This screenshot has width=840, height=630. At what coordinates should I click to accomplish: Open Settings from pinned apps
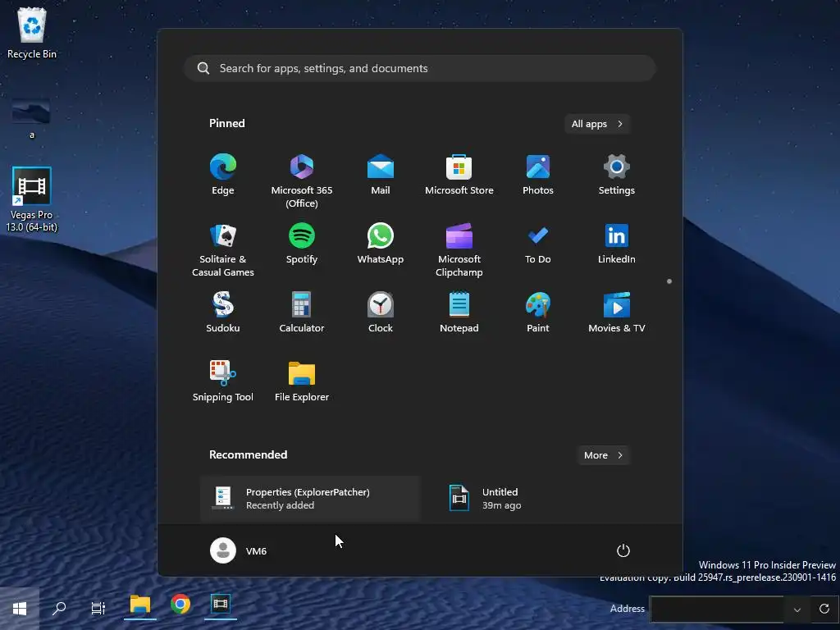pos(617,175)
